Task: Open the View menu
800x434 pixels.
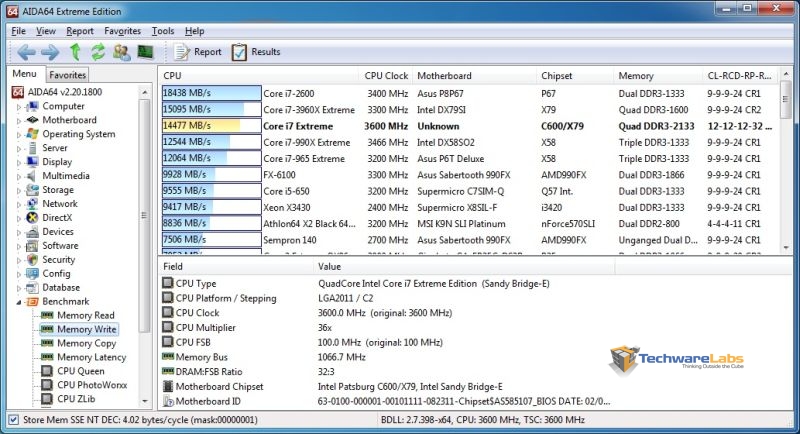Action: click(x=46, y=31)
